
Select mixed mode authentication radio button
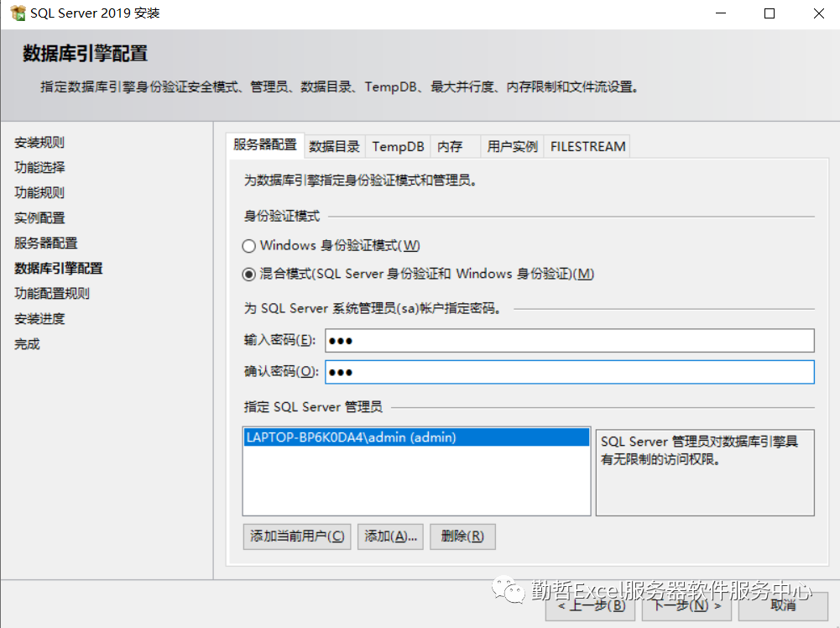[248, 275]
